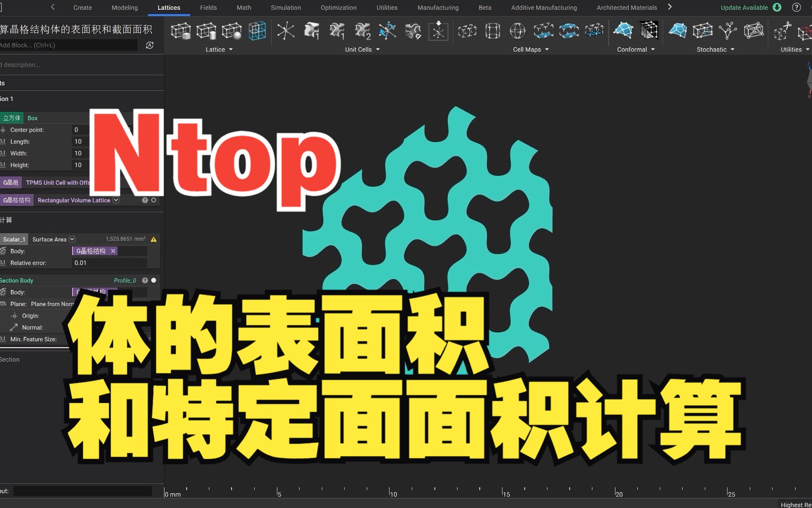
Task: Switch to the Simulation tab
Action: [286, 8]
